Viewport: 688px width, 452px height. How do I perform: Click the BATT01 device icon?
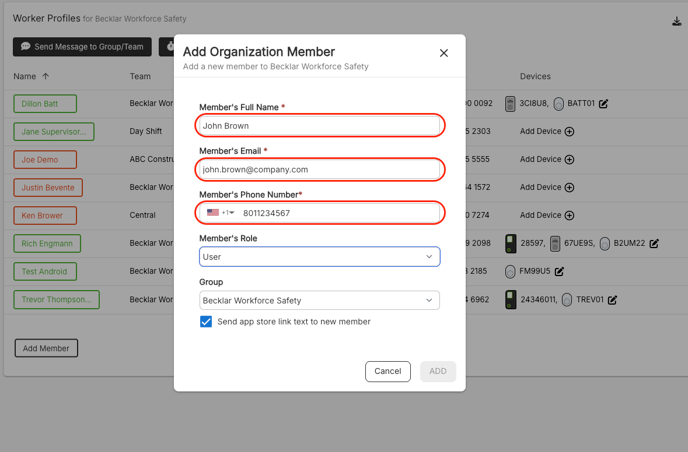(x=558, y=104)
